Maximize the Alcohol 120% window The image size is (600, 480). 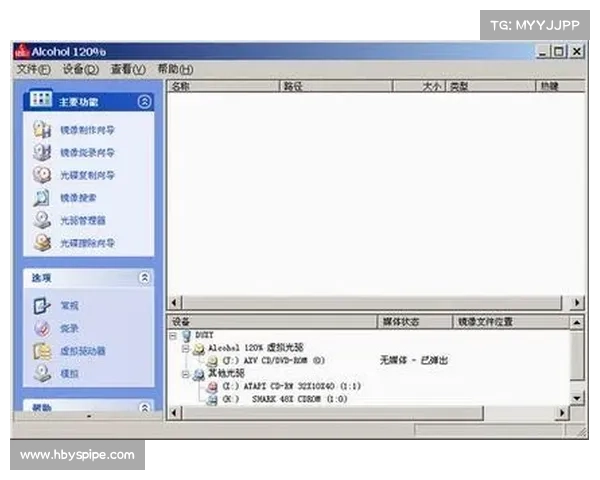pyautogui.click(x=559, y=51)
